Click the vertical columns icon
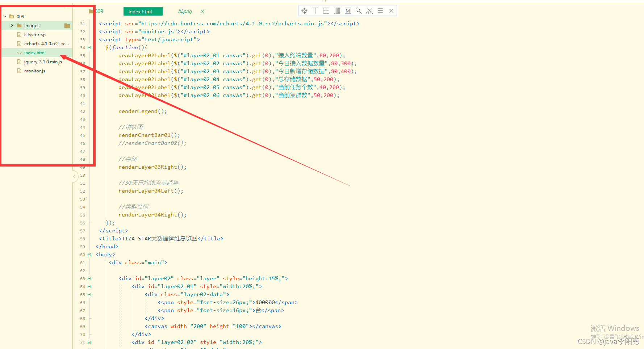The width and height of the screenshot is (644, 349). pos(337,11)
